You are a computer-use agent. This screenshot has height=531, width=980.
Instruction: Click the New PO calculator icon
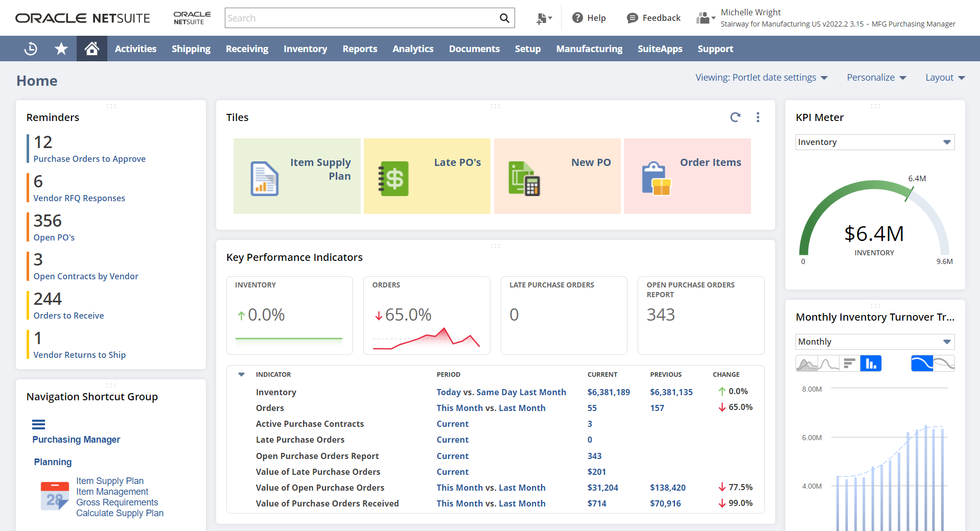point(524,179)
